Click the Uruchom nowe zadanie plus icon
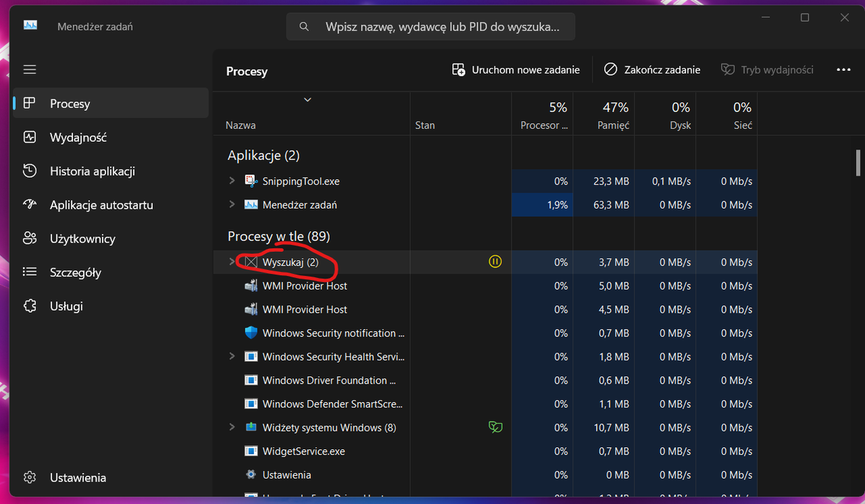 (x=459, y=70)
